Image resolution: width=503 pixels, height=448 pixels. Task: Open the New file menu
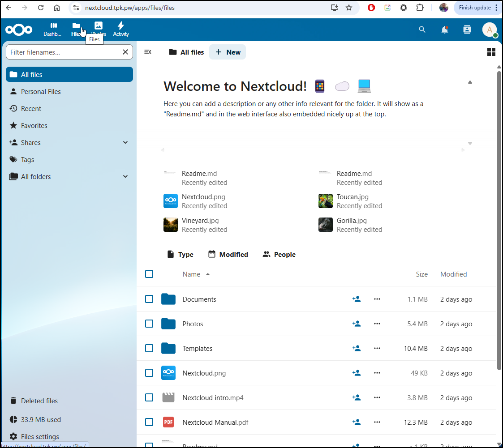pyautogui.click(x=228, y=52)
